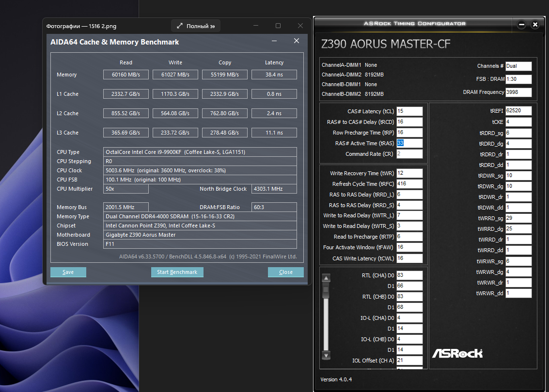The height and width of the screenshot is (392, 549).
Task: Click the RTL (CHA) D0 field
Action: (x=409, y=275)
